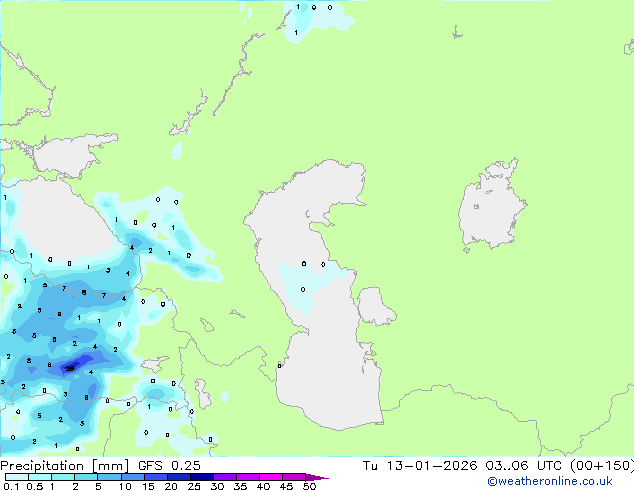Click legend scale label '10'
The image size is (634, 490).
click(x=125, y=486)
